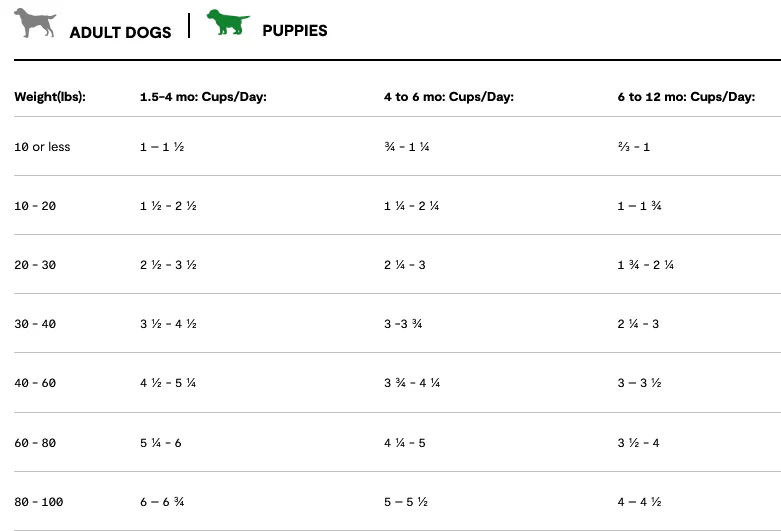This screenshot has width=781, height=531.
Task: Click the green puppy icon
Action: click(x=228, y=22)
